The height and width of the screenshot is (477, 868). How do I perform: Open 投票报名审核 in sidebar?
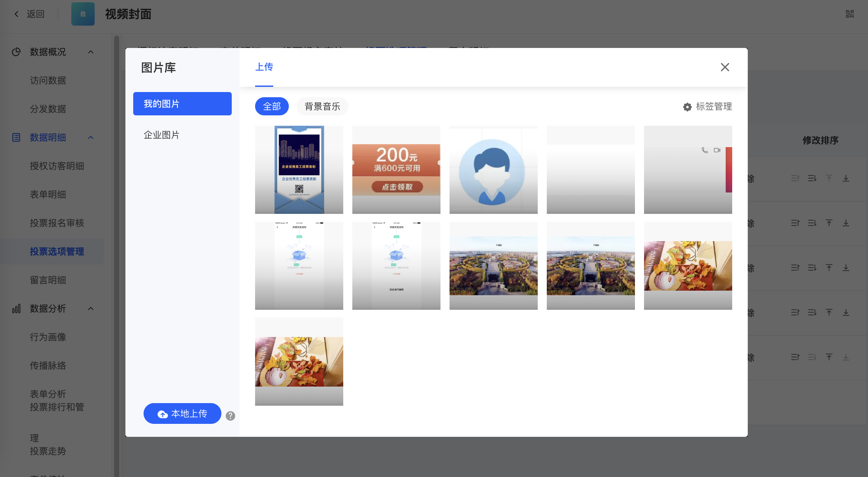pyautogui.click(x=57, y=223)
